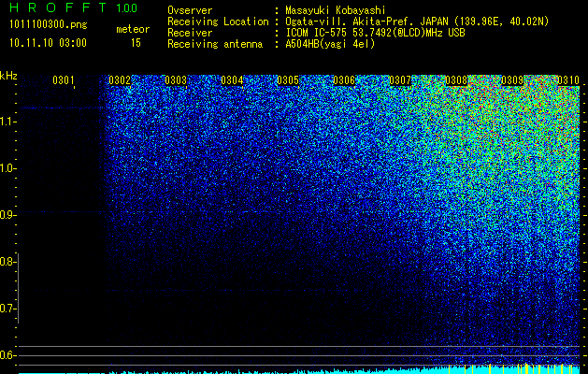The height and width of the screenshot is (374, 588).
Task: Select the file name 1011100300.png
Action: [49, 25]
